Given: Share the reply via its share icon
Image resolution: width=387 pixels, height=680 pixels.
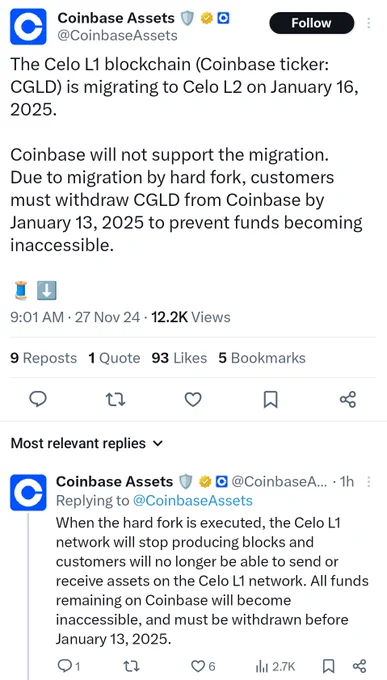Looking at the screenshot, I should [360, 665].
